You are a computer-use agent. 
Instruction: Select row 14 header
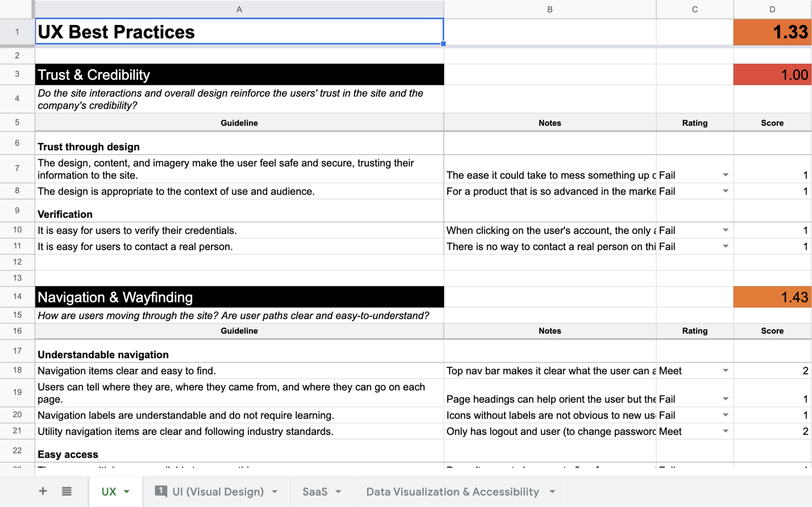coord(17,297)
